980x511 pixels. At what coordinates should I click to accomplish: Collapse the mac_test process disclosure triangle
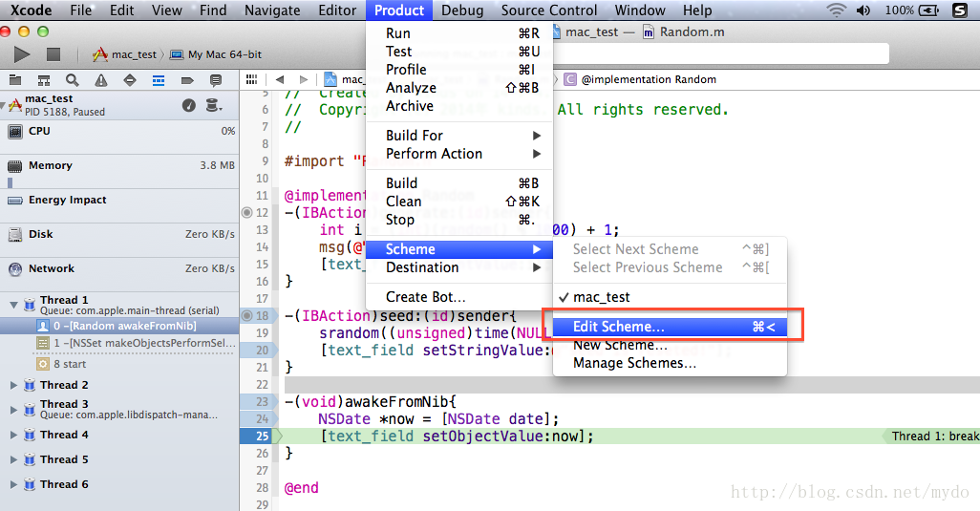(3, 106)
